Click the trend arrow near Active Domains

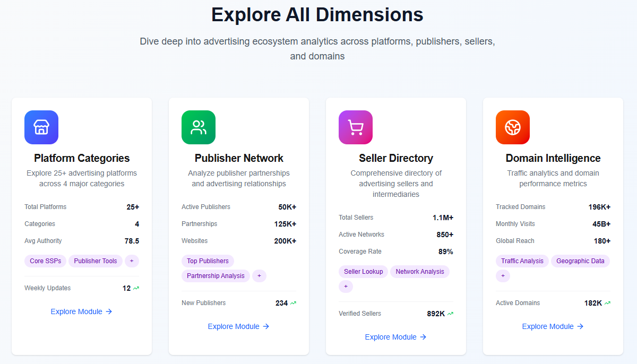click(608, 302)
